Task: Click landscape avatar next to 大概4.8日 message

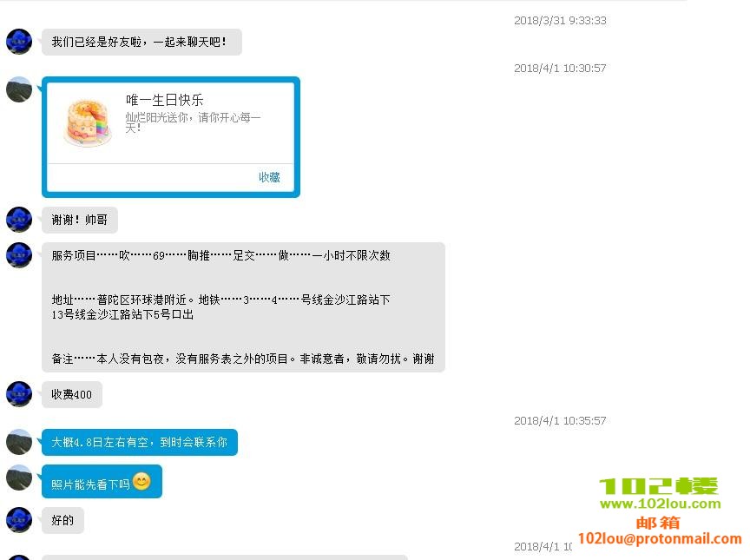Action: point(19,442)
